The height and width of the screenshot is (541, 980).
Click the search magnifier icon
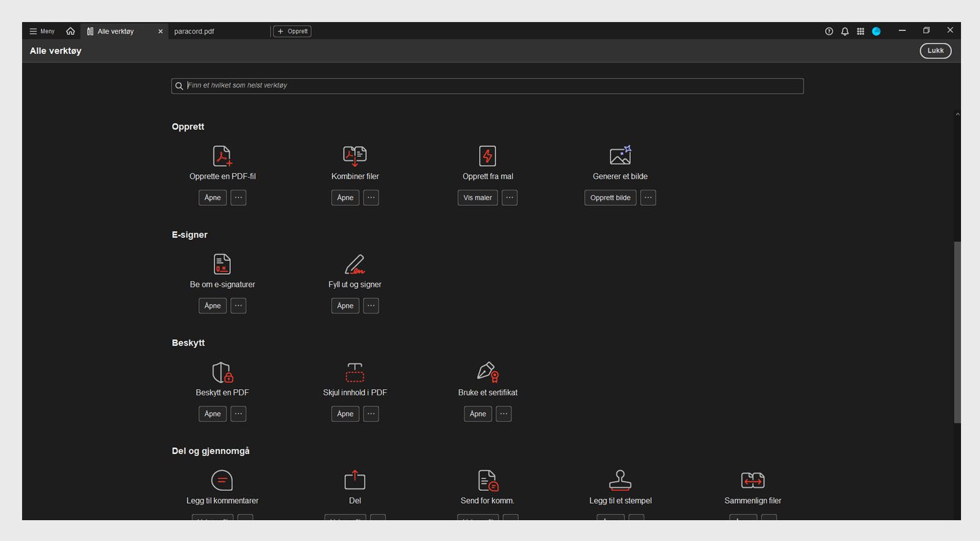pyautogui.click(x=179, y=86)
